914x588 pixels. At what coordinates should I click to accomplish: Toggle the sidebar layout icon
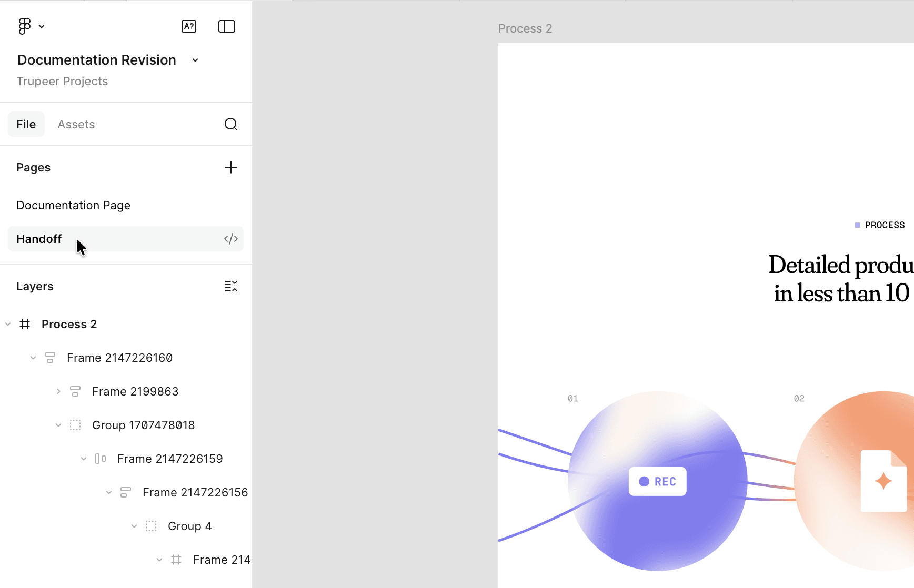[226, 26]
